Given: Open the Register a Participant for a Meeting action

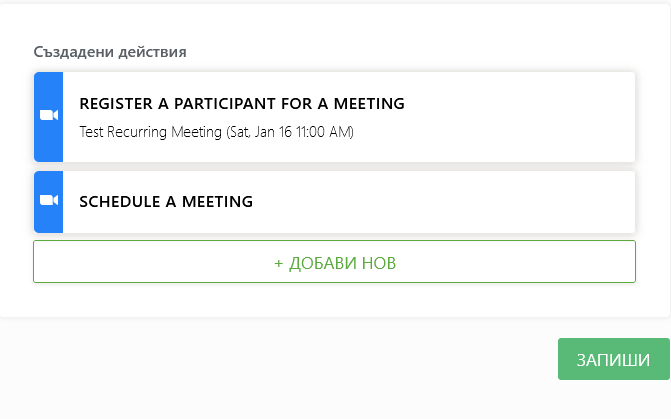Looking at the screenshot, I should pyautogui.click(x=348, y=117).
